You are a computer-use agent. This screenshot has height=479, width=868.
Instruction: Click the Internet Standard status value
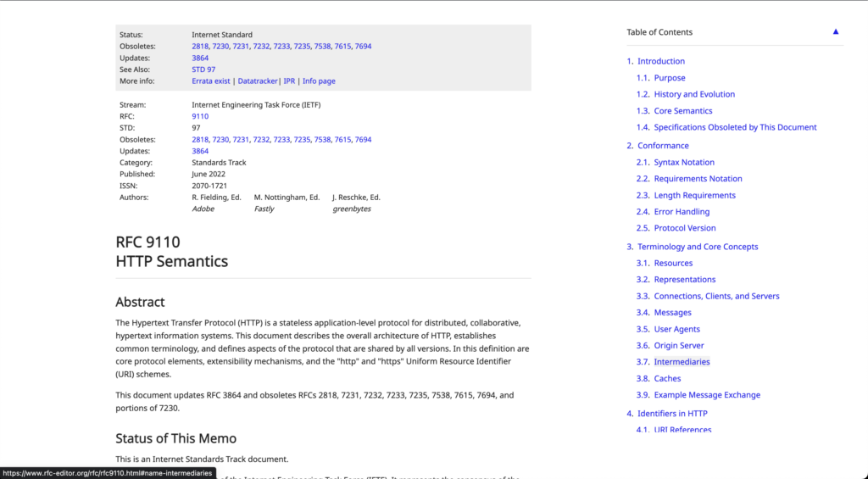point(222,34)
